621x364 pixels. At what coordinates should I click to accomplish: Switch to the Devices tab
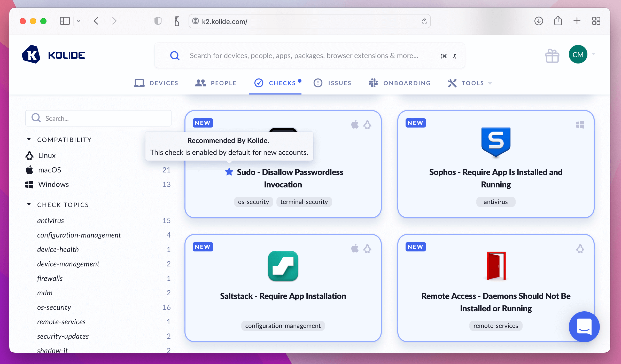(156, 83)
